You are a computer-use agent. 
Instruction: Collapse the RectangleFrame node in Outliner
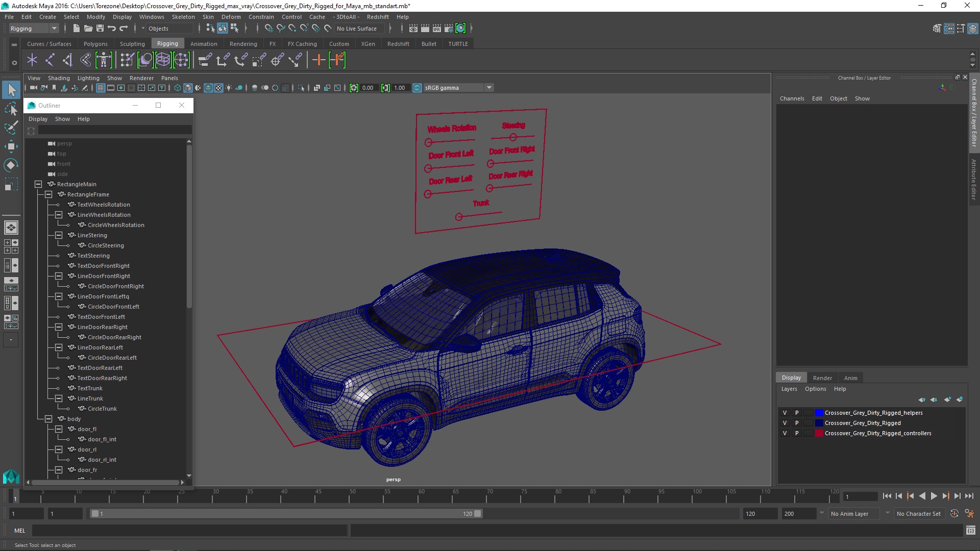[48, 194]
